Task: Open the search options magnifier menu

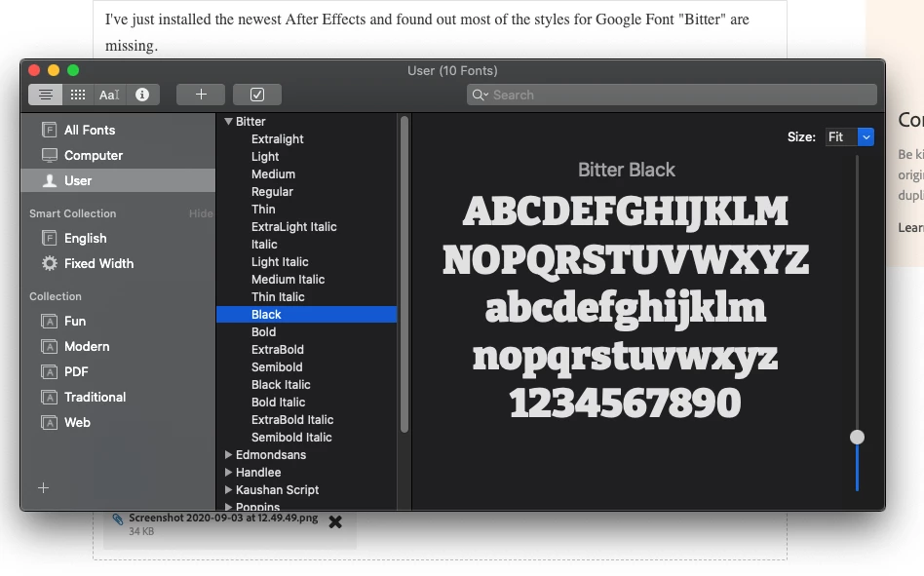Action: (x=480, y=95)
